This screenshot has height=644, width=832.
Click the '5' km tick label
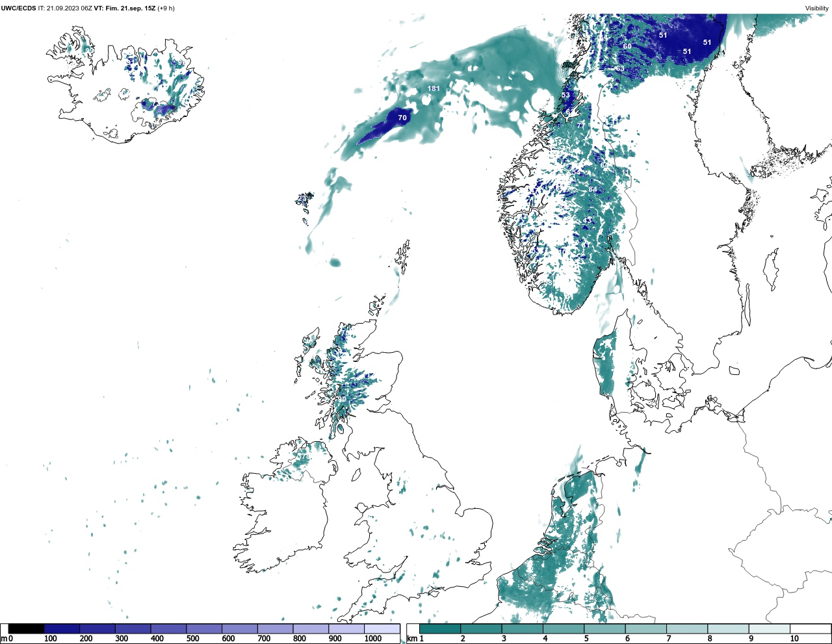pyautogui.click(x=586, y=639)
